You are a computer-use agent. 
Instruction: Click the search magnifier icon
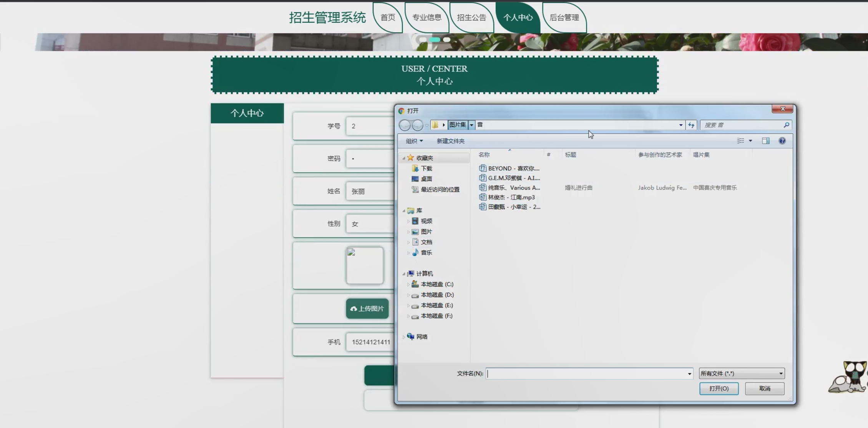coord(786,125)
